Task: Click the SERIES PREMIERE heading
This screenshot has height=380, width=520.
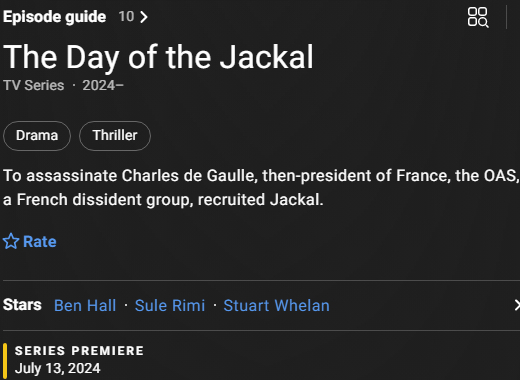Action: (79, 351)
